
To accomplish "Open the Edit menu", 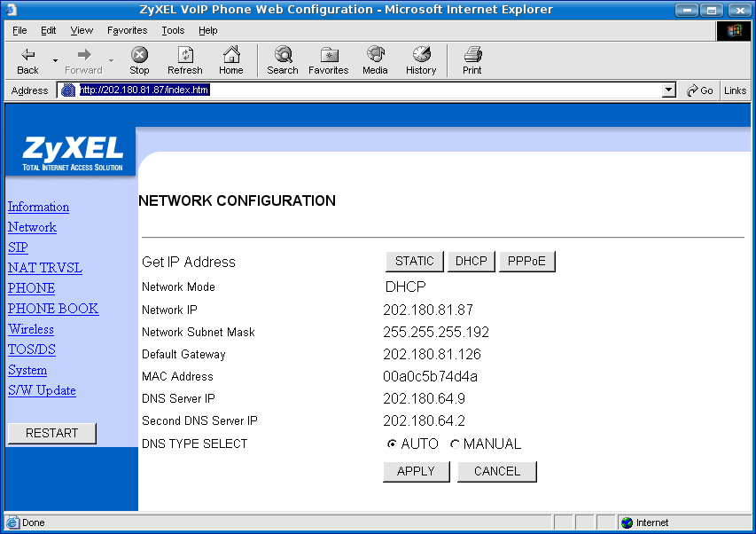I will (x=48, y=30).
